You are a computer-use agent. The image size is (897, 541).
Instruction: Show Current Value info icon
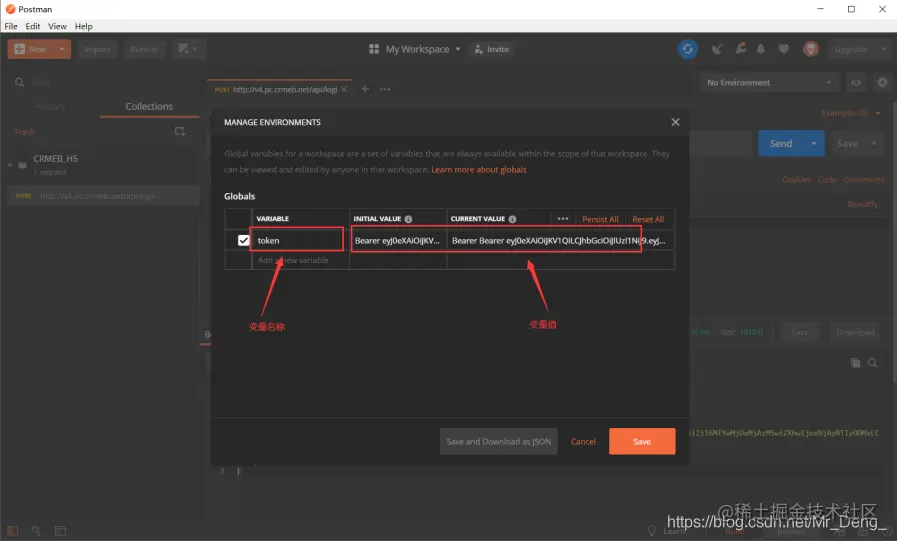point(513,219)
